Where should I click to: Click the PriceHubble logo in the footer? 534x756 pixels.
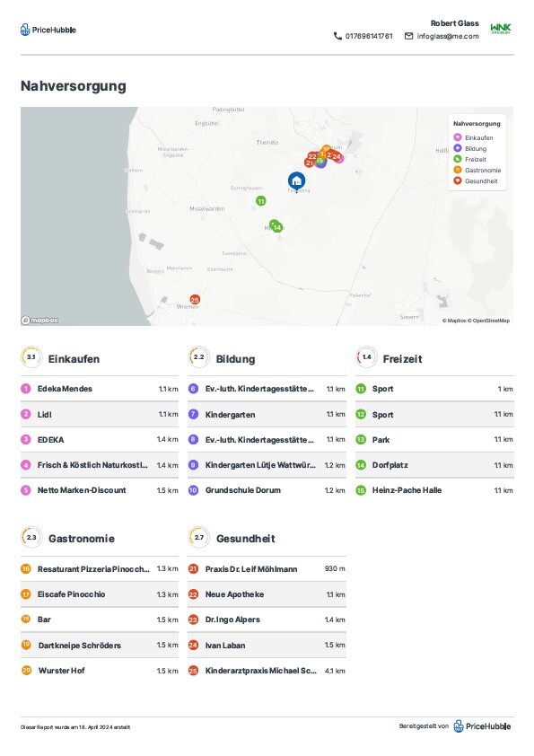point(482,726)
